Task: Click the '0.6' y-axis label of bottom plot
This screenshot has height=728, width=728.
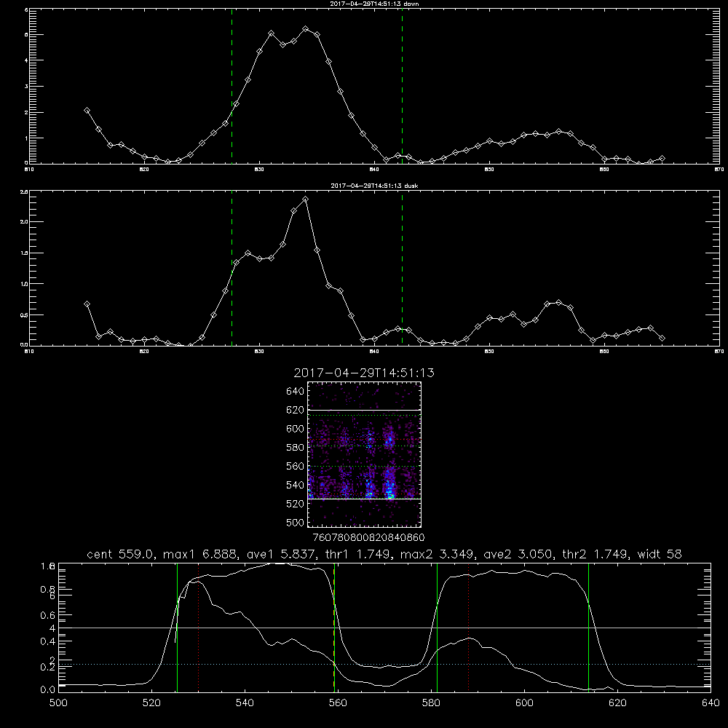Action: [x=48, y=615]
